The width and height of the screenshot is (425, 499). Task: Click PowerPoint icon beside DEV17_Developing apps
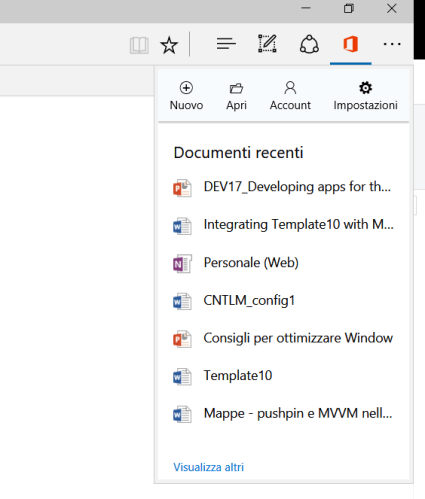182,188
